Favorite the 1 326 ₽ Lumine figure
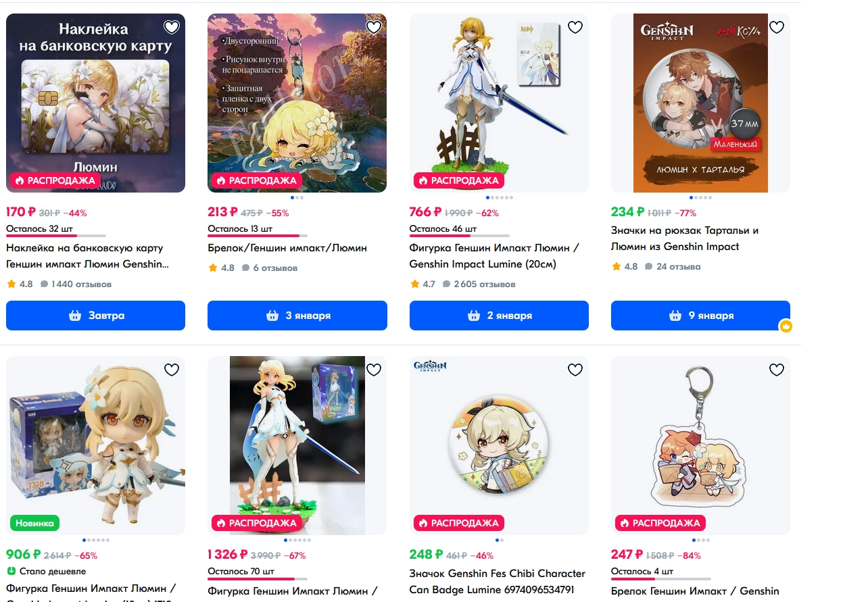Image resolution: width=868 pixels, height=602 pixels. pos(374,370)
